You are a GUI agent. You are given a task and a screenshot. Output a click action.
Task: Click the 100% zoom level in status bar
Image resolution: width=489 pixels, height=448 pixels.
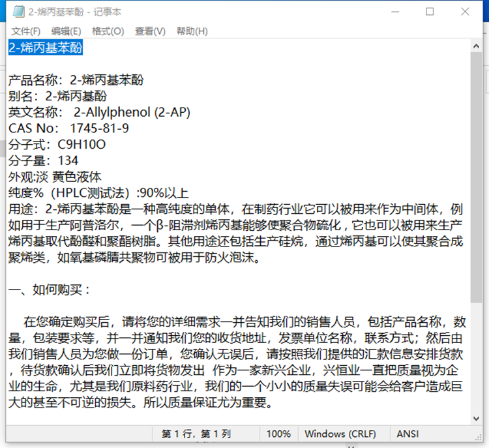tap(278, 434)
